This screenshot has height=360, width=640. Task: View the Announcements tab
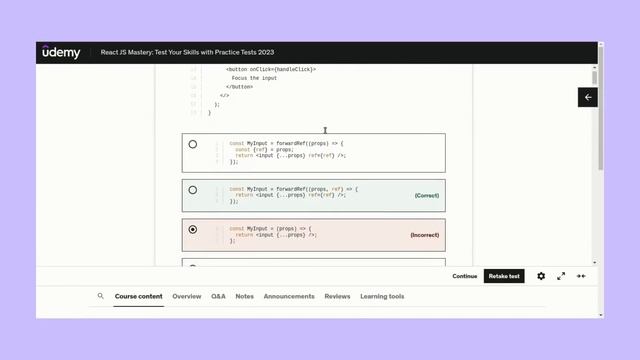289,296
